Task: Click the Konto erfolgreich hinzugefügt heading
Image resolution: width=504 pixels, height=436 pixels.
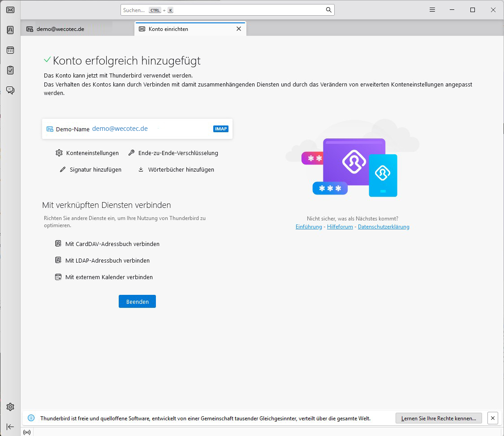Action: point(127,60)
